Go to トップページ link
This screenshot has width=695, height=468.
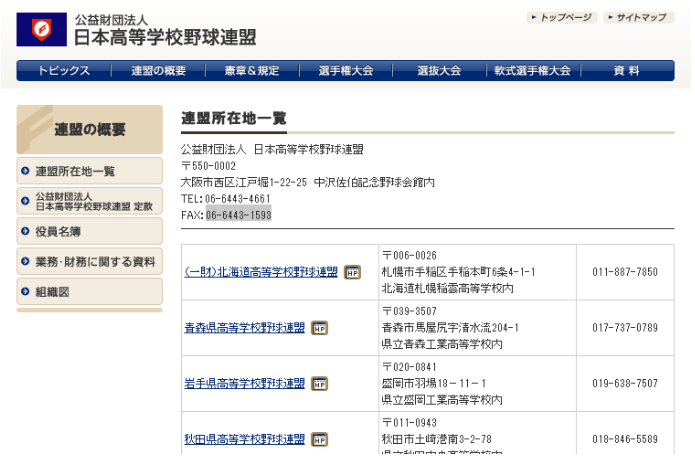[x=562, y=18]
